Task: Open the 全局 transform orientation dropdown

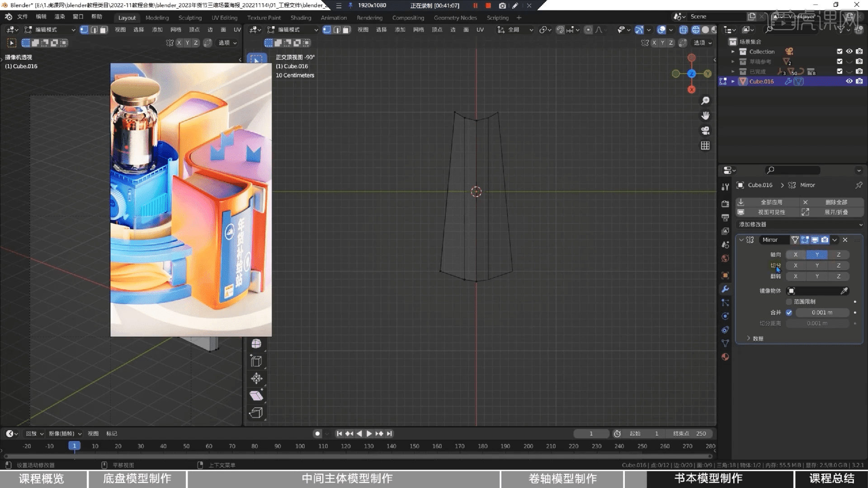Action: click(515, 30)
